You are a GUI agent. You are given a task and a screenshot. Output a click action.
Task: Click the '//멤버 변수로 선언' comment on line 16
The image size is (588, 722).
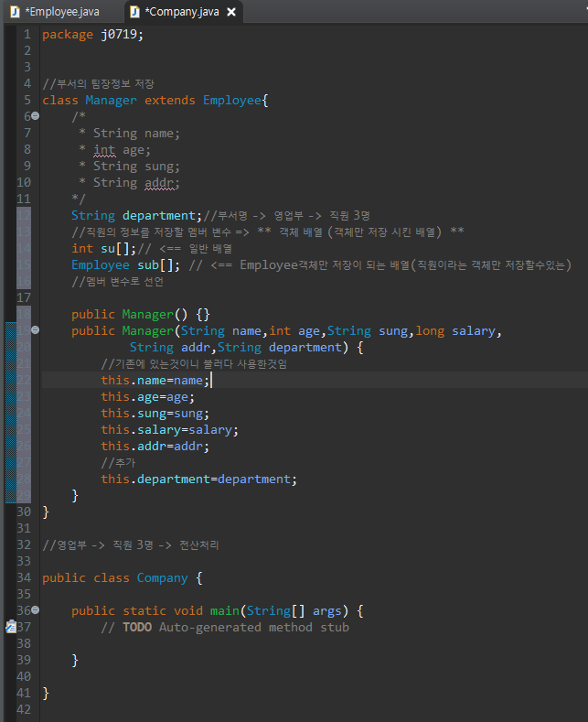click(117, 282)
